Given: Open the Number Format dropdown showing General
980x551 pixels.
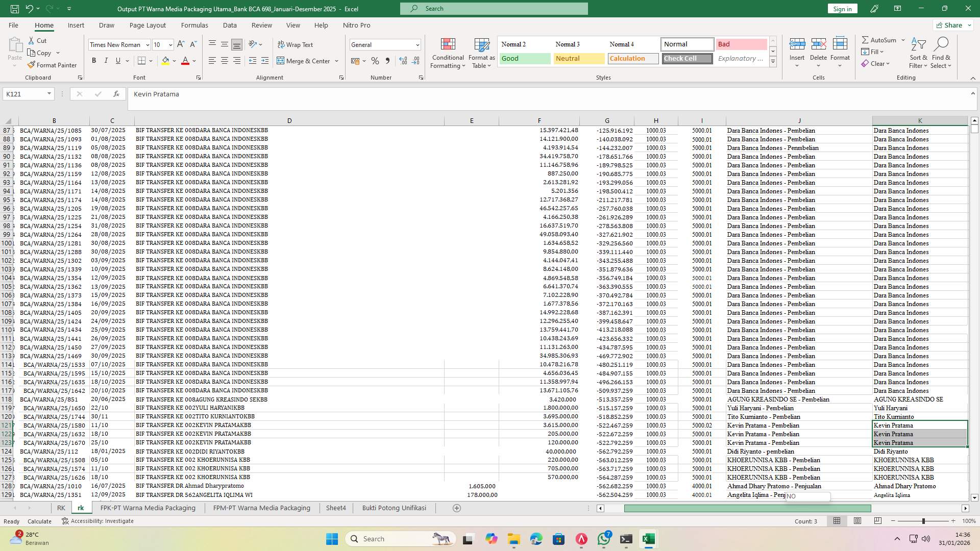Looking at the screenshot, I should click(385, 44).
